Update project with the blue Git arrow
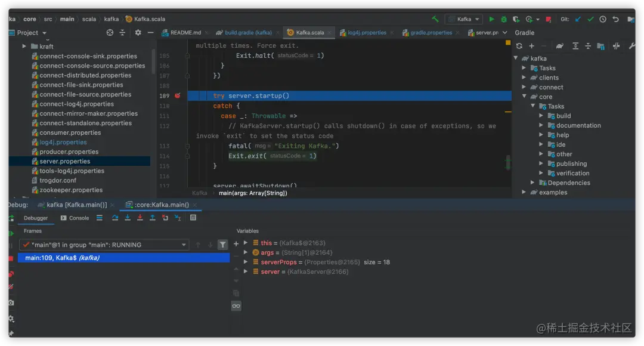This screenshot has height=346, width=644. point(578,19)
